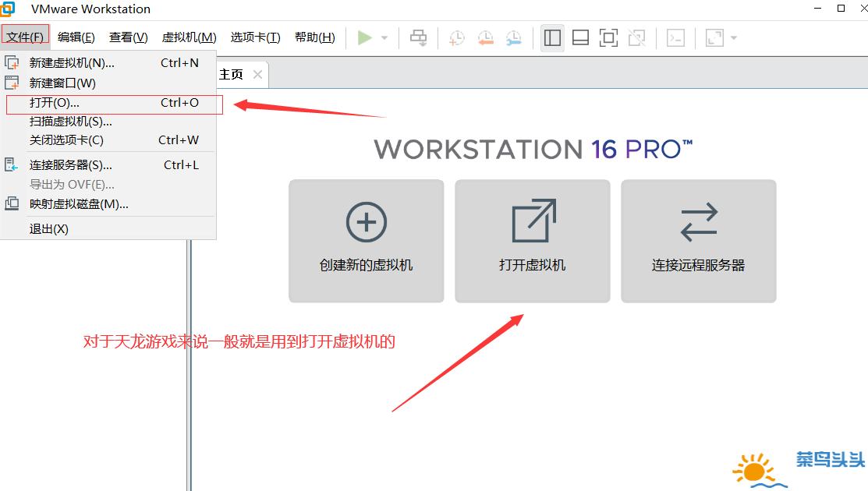Open the 查看(V) menu
This screenshot has height=491, width=868.
pos(129,37)
